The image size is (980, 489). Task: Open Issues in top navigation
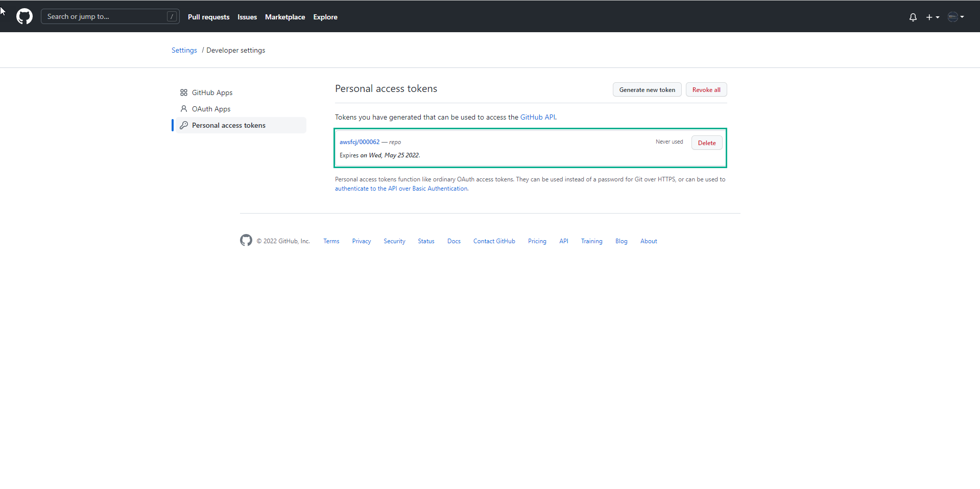click(x=247, y=17)
